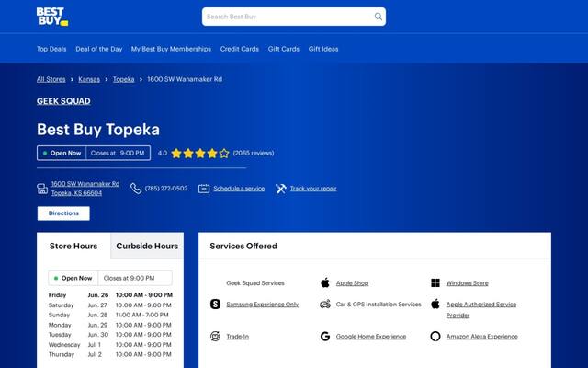Viewport: 588px width, 368px height.
Task: Click the Apple logo next to Apple Shop
Action: [x=325, y=282]
